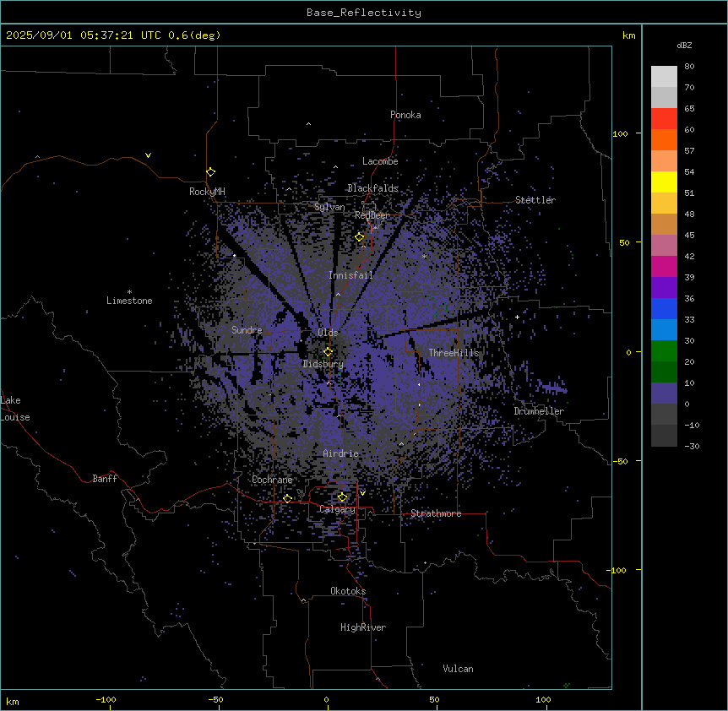This screenshot has width=728, height=711.
Task: Click the Blackfalds label
Action: 372,188
